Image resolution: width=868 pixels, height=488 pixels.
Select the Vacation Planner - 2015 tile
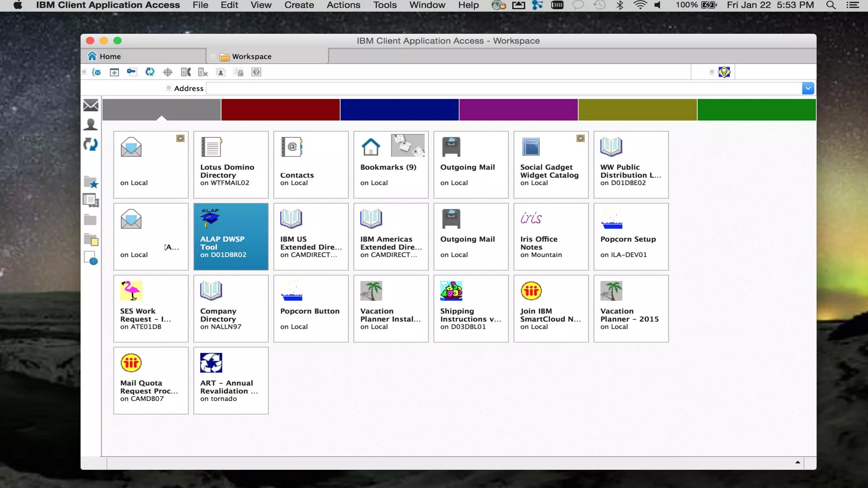tap(631, 308)
